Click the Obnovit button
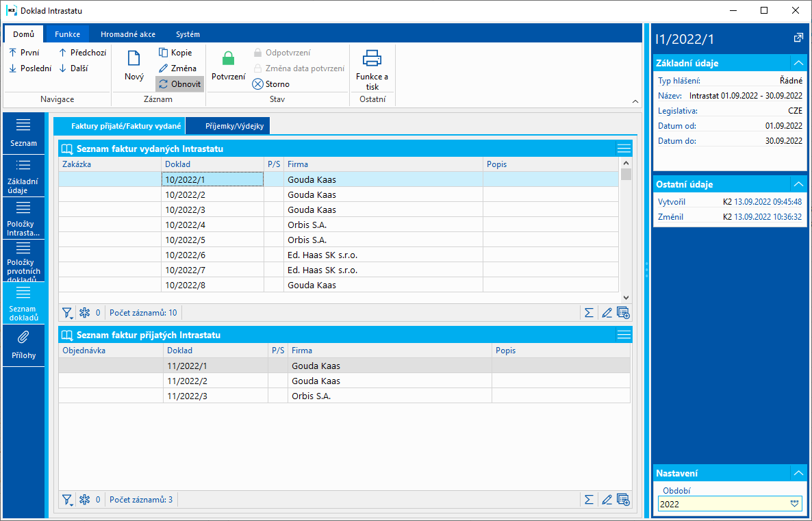The height and width of the screenshot is (521, 812). click(180, 84)
